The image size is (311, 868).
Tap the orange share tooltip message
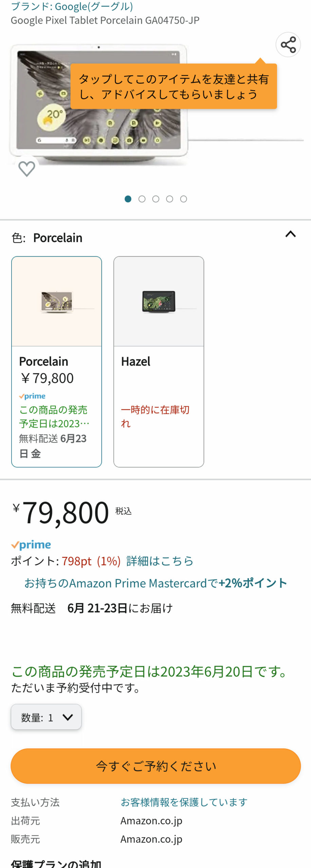pos(173,86)
